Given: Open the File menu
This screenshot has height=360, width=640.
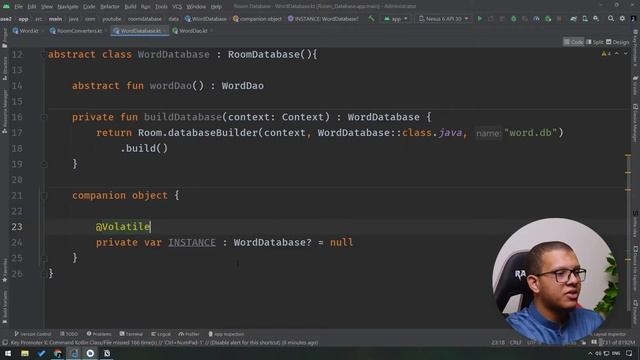Looking at the screenshot, I should coord(18,7).
